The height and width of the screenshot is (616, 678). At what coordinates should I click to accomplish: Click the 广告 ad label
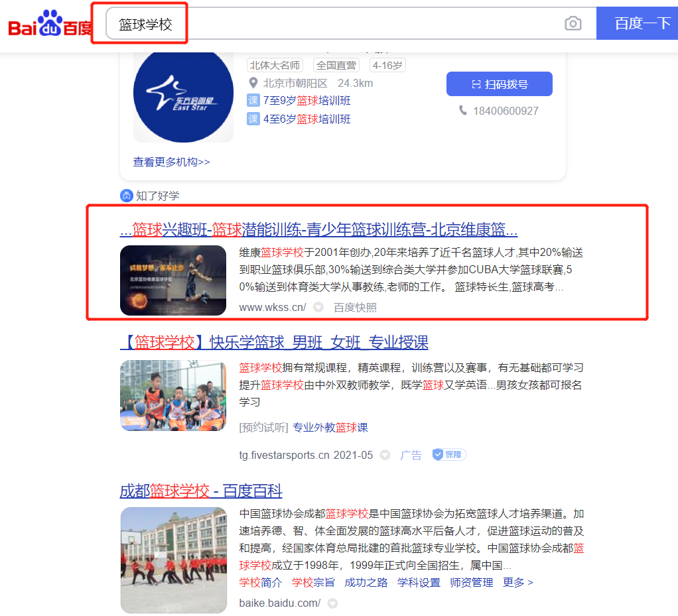(411, 455)
